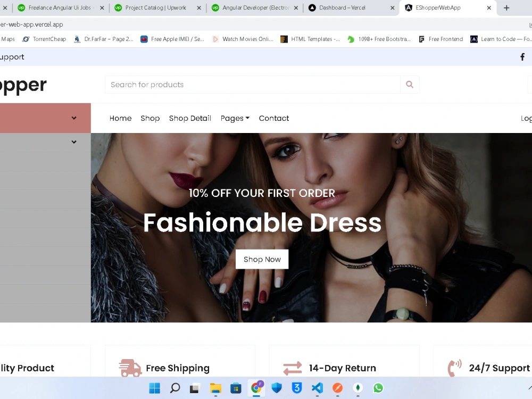Open Visual Studio Code from taskbar
This screenshot has width=532, height=399.
coord(317,388)
